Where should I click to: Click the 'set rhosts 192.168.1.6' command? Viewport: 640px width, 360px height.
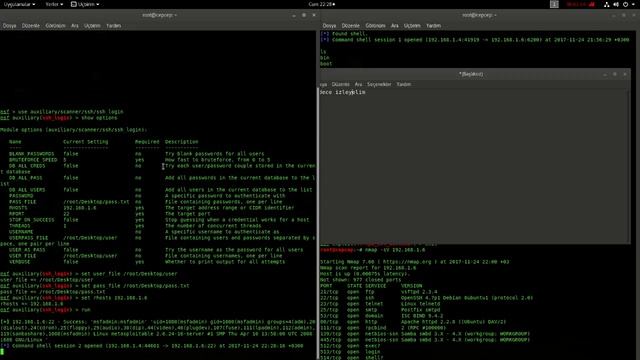pos(114,298)
